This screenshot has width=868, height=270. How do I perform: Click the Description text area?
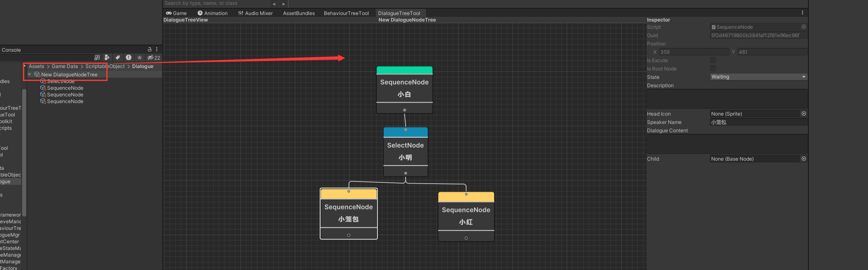tap(727, 98)
